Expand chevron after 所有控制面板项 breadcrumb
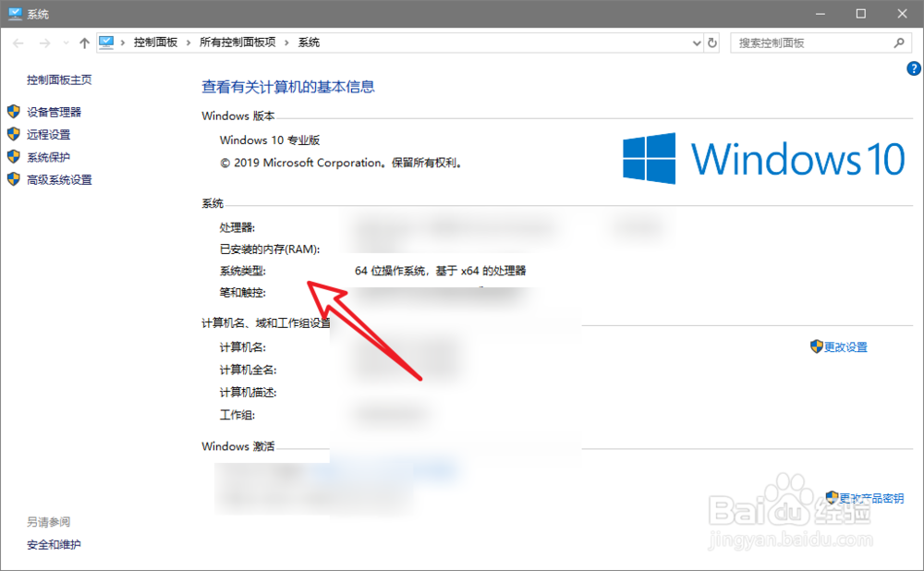Viewport: 924px width, 571px height. (287, 43)
